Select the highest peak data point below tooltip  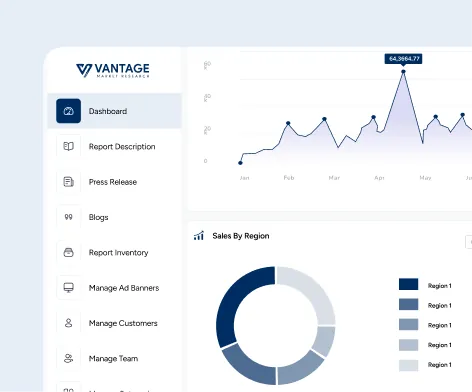click(x=403, y=72)
